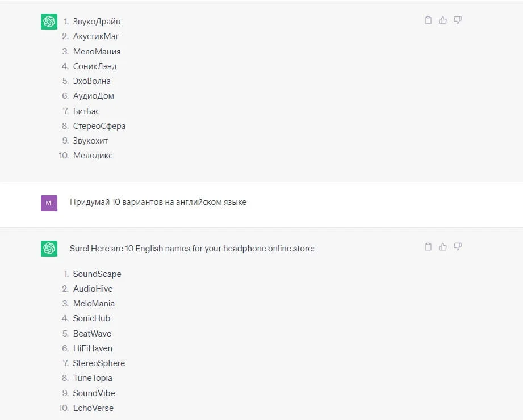Click the "Мелодикс" list entry
The height and width of the screenshot is (420, 523).
[93, 156]
